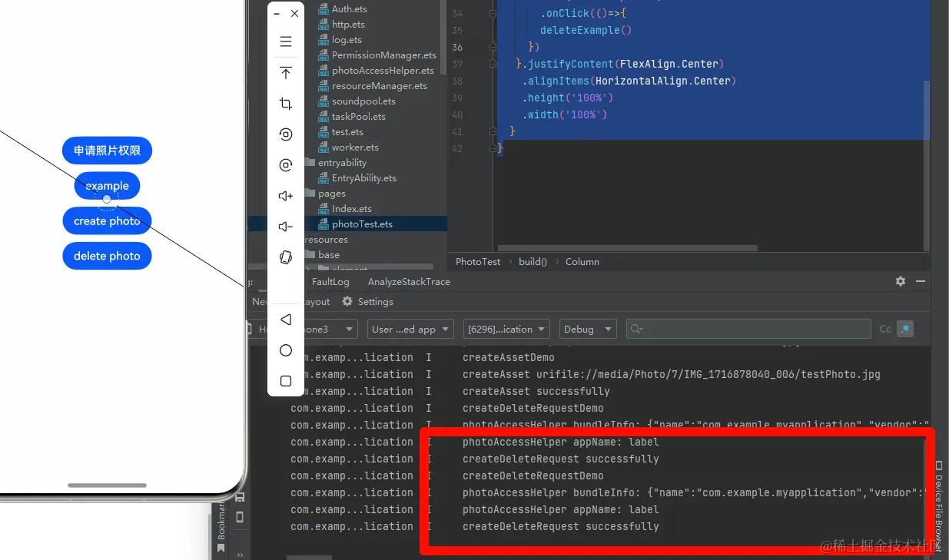Tap the 申请照片权限 button on phone
Screen dimensions: 949x560
click(107, 151)
